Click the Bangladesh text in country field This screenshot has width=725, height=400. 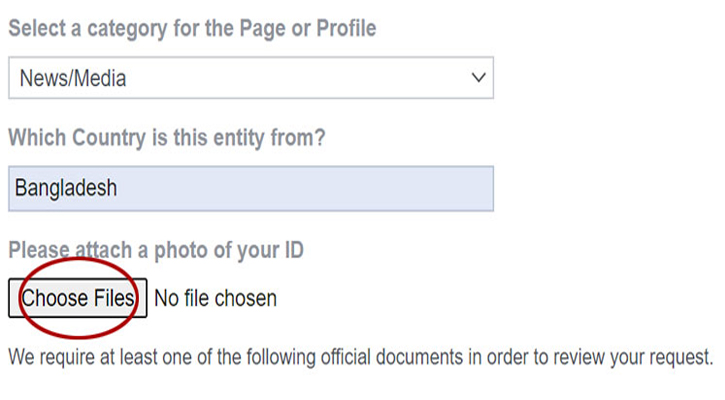[x=66, y=188]
